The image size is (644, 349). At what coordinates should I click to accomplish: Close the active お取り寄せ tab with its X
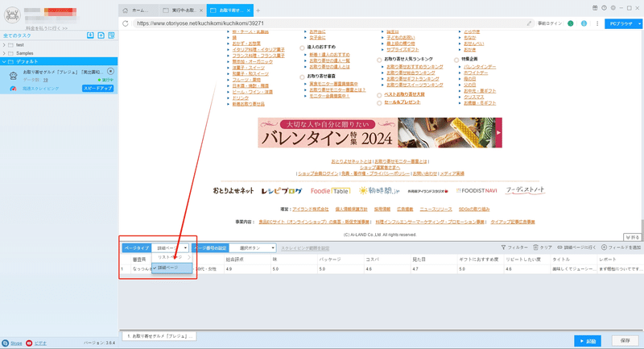(249, 10)
